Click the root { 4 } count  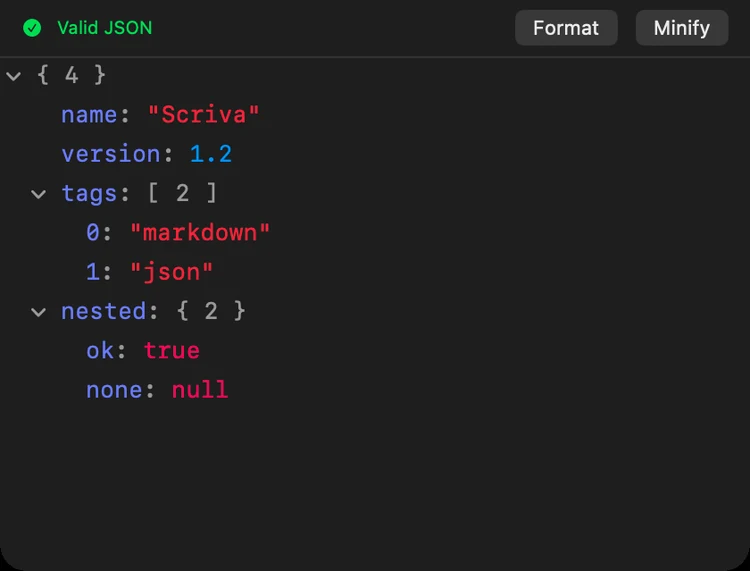click(x=71, y=75)
